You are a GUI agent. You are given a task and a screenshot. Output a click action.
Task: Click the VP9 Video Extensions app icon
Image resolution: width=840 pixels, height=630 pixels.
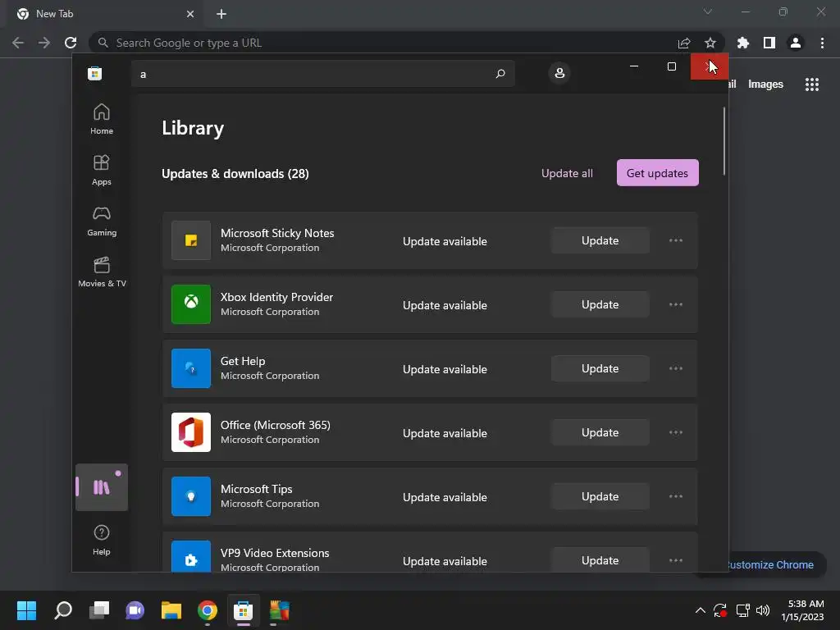[190, 556]
